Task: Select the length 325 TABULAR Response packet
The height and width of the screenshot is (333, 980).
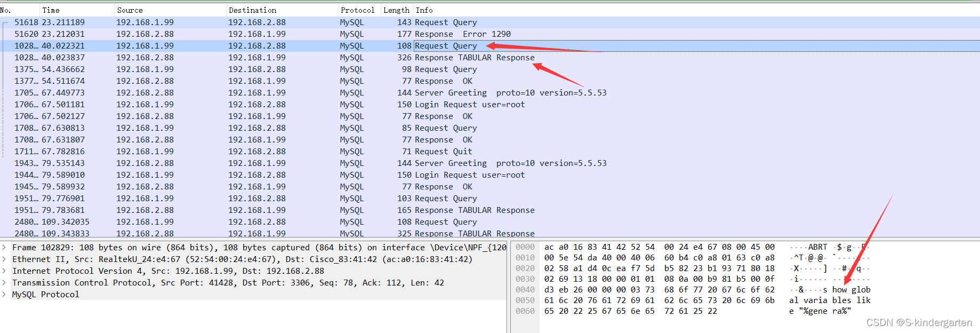Action: [x=490, y=233]
